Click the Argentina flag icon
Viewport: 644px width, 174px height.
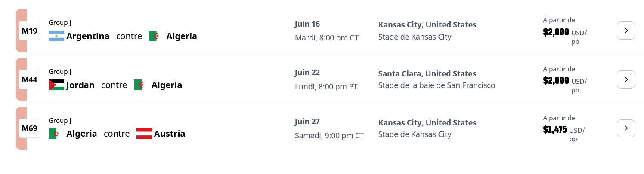point(56,36)
